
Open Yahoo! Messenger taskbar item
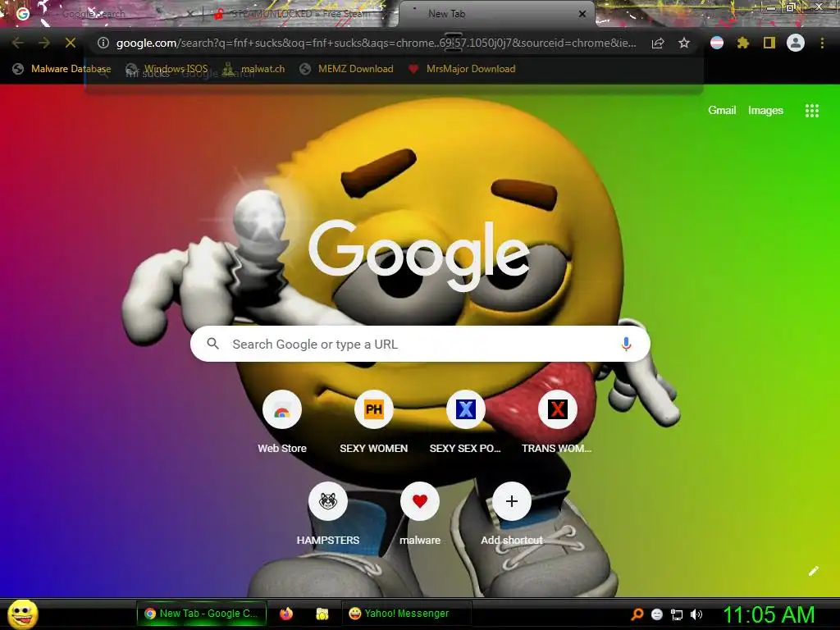407,614
